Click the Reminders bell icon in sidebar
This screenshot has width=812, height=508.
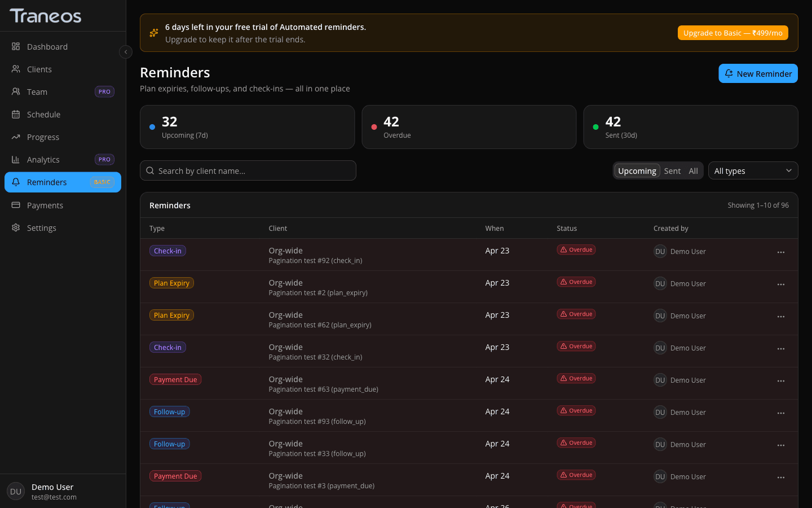pyautogui.click(x=16, y=182)
